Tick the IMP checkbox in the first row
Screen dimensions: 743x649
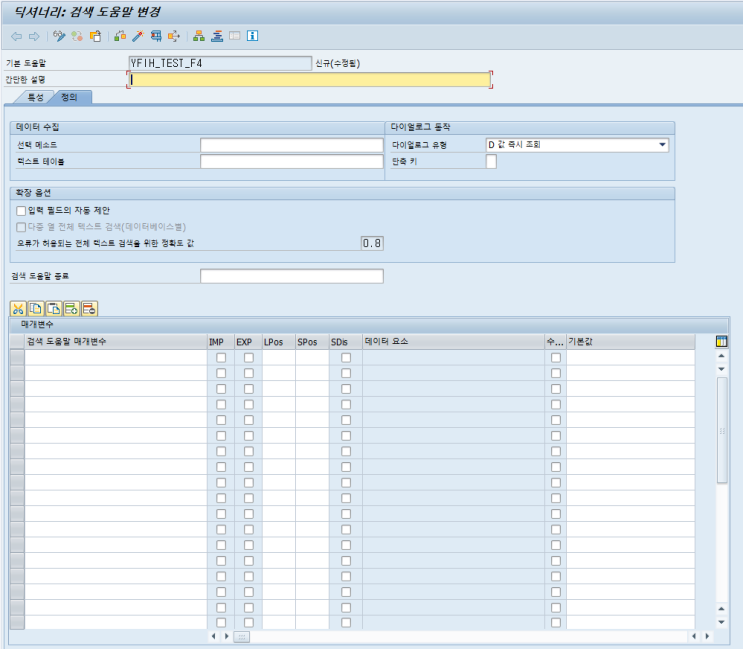point(221,358)
